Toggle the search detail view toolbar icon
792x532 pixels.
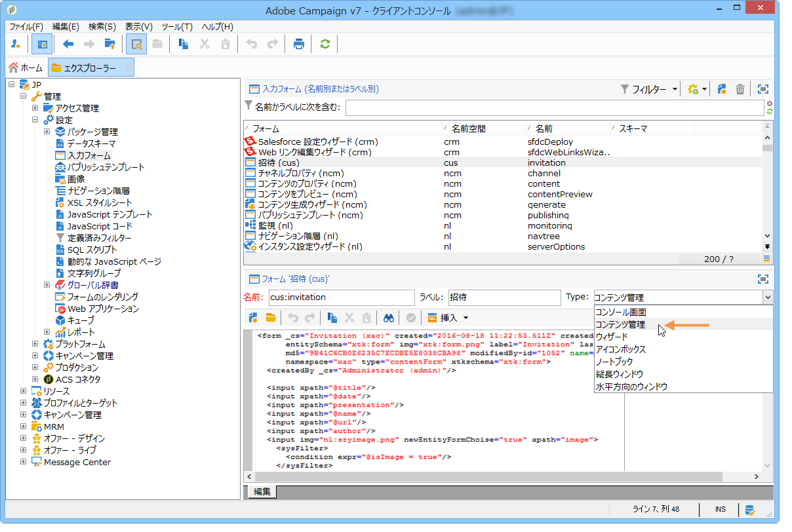coord(136,44)
